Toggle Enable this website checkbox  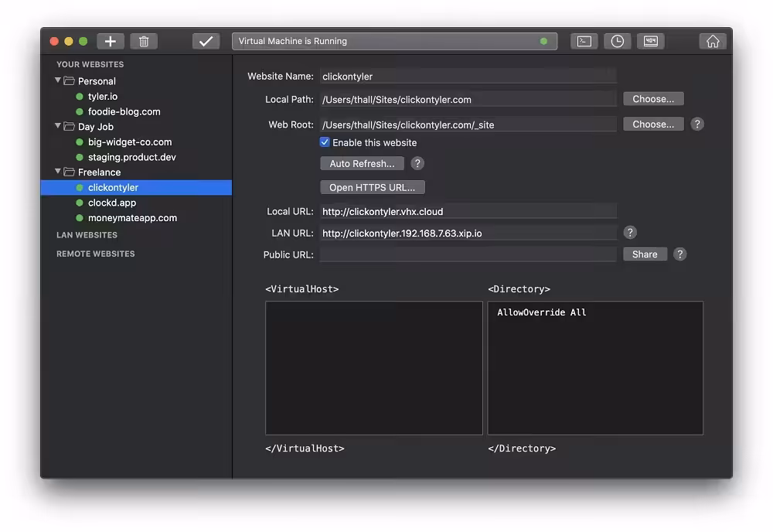(x=325, y=142)
